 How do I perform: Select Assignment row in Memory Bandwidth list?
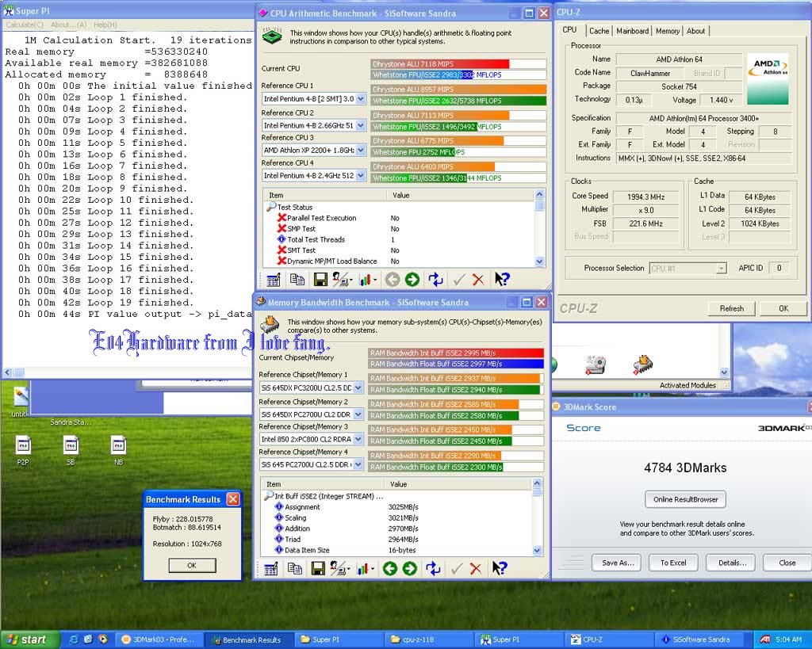(396, 507)
